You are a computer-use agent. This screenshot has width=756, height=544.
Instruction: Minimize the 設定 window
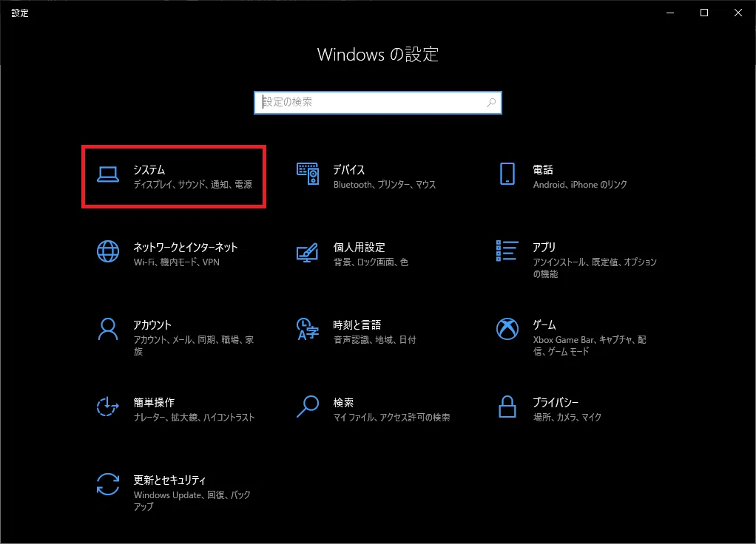tap(670, 13)
